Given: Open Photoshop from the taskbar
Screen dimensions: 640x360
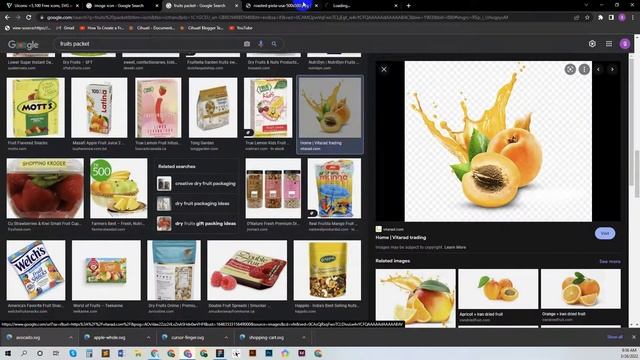Looking at the screenshot, I should (269, 353).
